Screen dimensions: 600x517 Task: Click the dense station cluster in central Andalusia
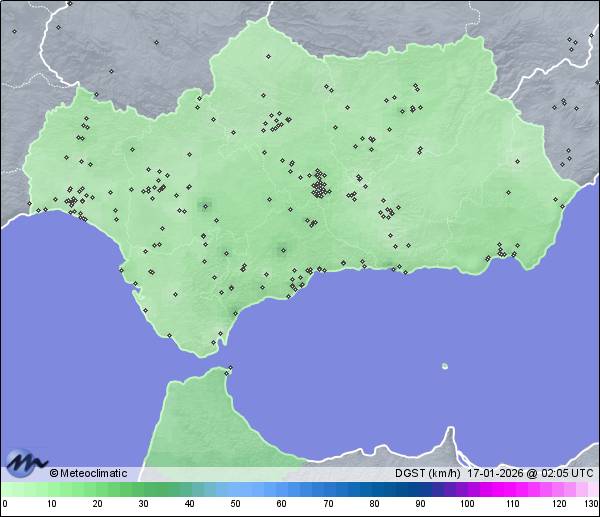click(319, 185)
